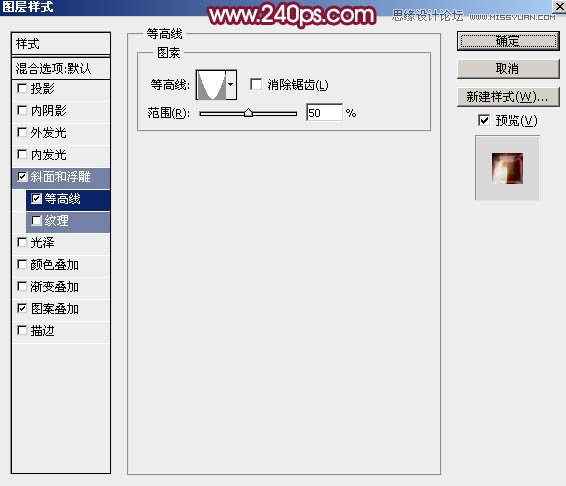566x486 pixels.
Task: Open the 外发光 outer glow settings label
Action: click(x=48, y=133)
